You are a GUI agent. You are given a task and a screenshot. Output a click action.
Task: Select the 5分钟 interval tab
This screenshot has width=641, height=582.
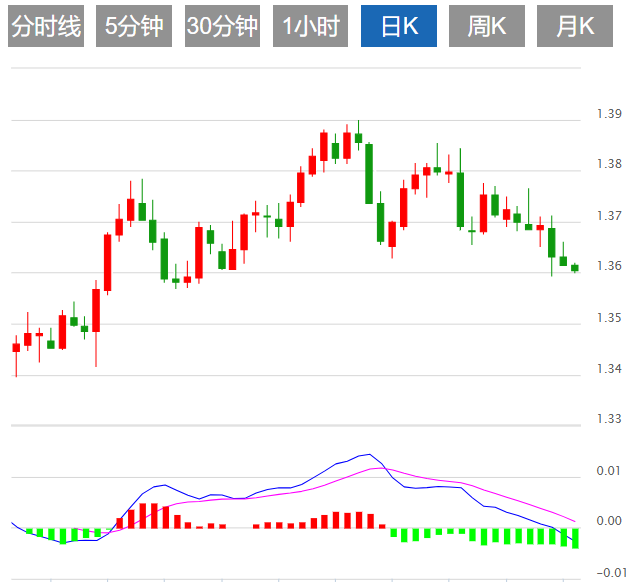click(x=134, y=26)
